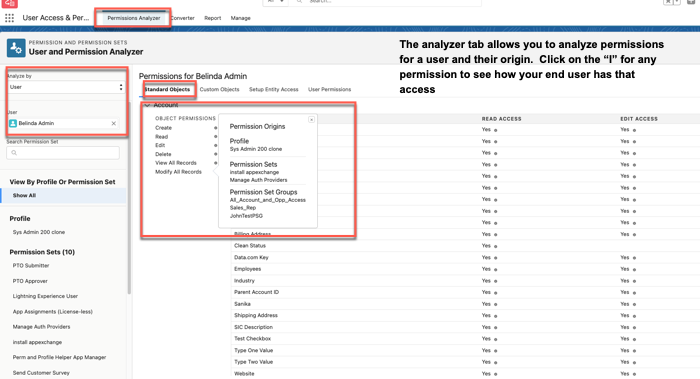
Task: Click edit access info dot for Sanika
Action: pos(634,304)
